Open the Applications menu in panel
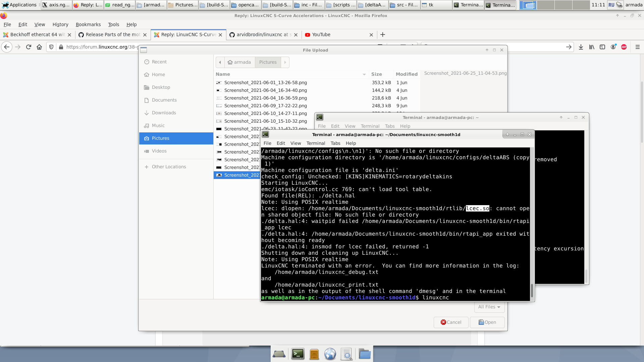The height and width of the screenshot is (362, 644). pos(19,5)
